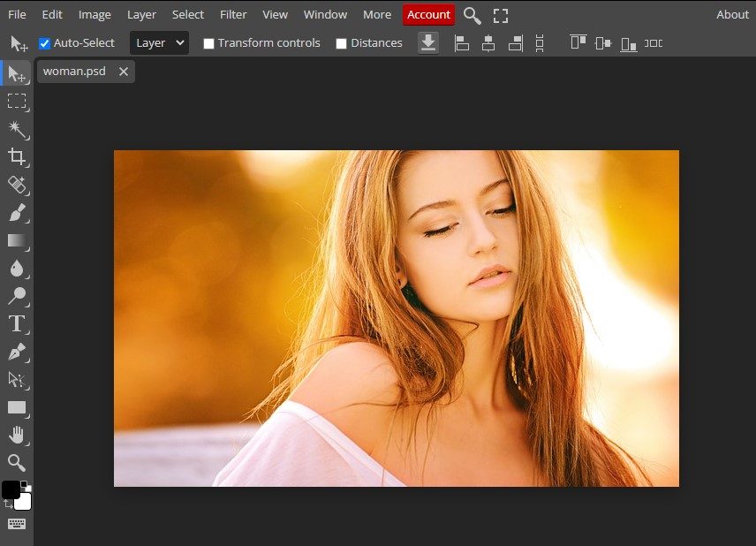The image size is (756, 546).
Task: Select the Hand tool
Action: [16, 435]
